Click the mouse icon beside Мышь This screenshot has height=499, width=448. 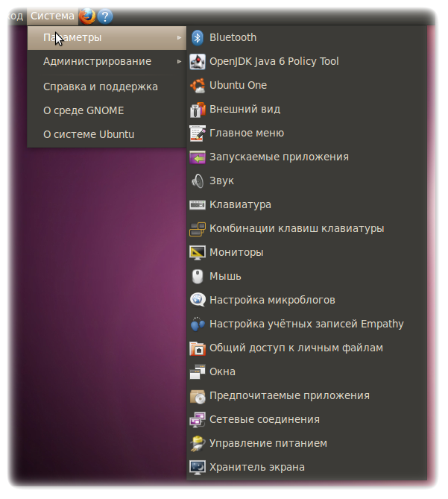tap(198, 276)
